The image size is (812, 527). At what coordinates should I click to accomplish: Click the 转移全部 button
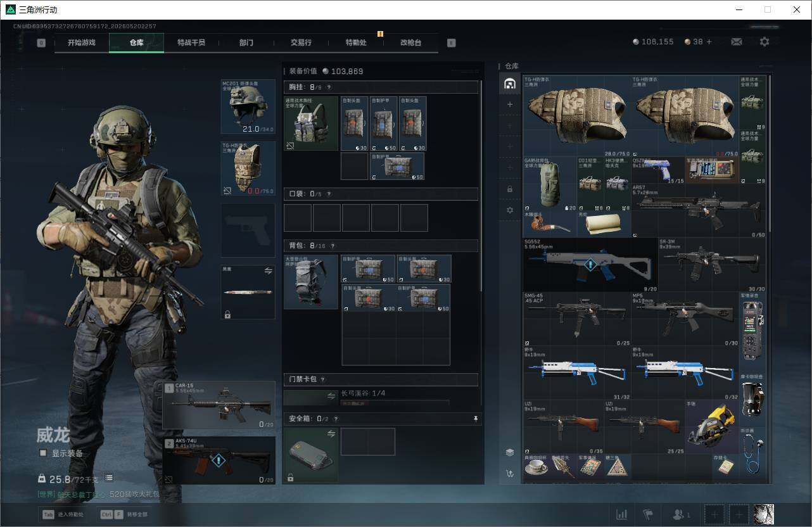[x=123, y=514]
